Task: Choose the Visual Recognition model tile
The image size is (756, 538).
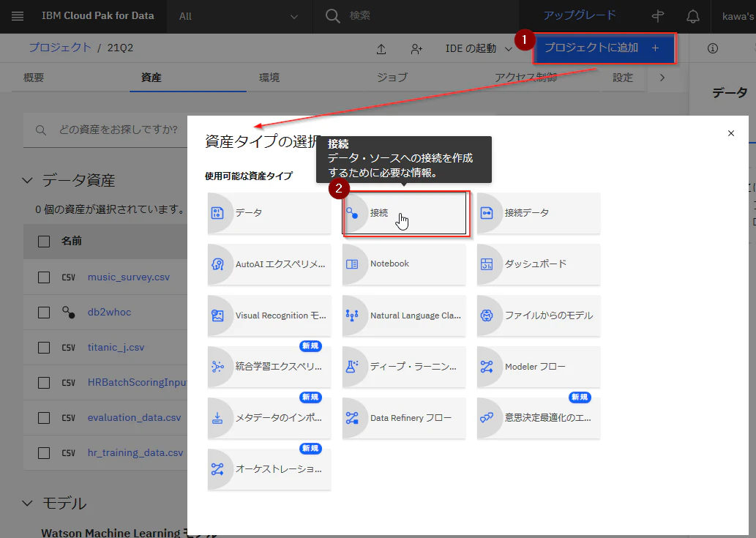Action: 269,315
